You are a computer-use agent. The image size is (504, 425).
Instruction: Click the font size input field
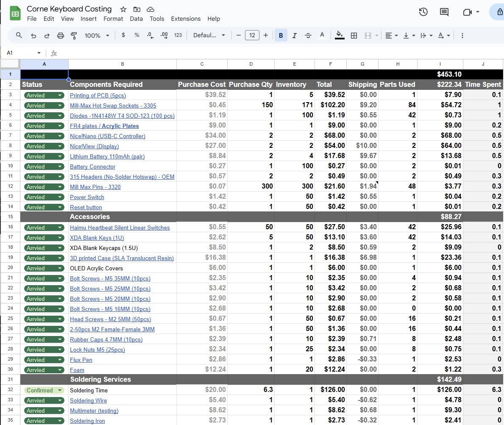tap(252, 36)
